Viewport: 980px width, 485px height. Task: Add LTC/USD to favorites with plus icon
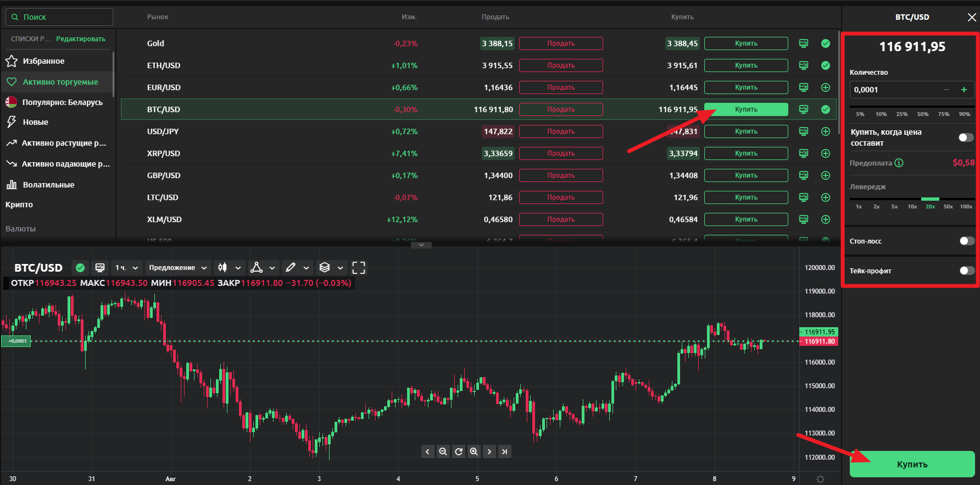[826, 197]
